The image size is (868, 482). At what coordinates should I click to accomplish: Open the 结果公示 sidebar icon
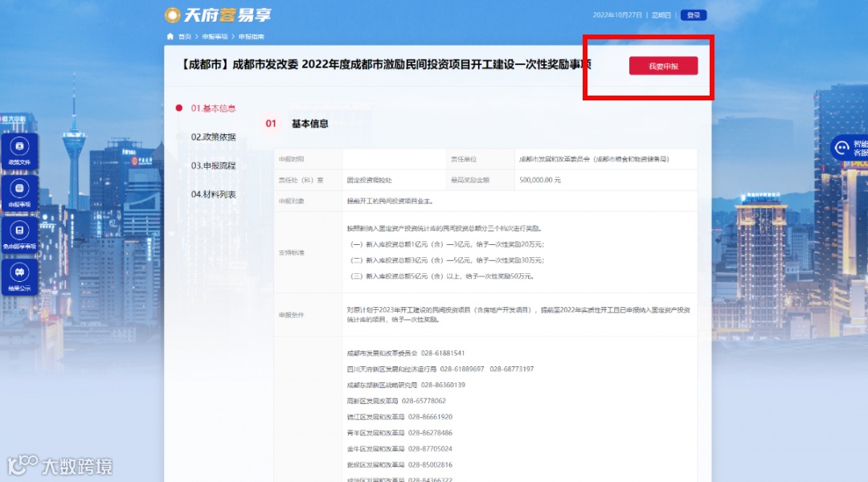coord(19,276)
